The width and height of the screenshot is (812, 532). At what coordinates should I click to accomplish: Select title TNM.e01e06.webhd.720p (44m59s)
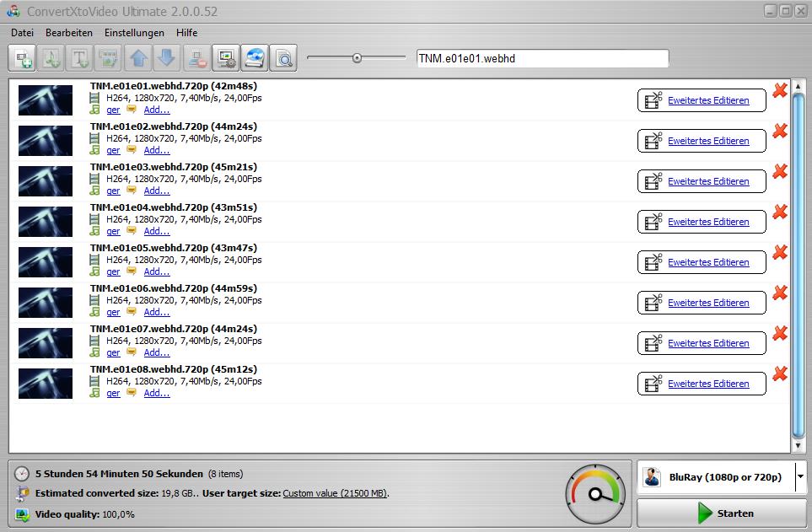pyautogui.click(x=174, y=288)
